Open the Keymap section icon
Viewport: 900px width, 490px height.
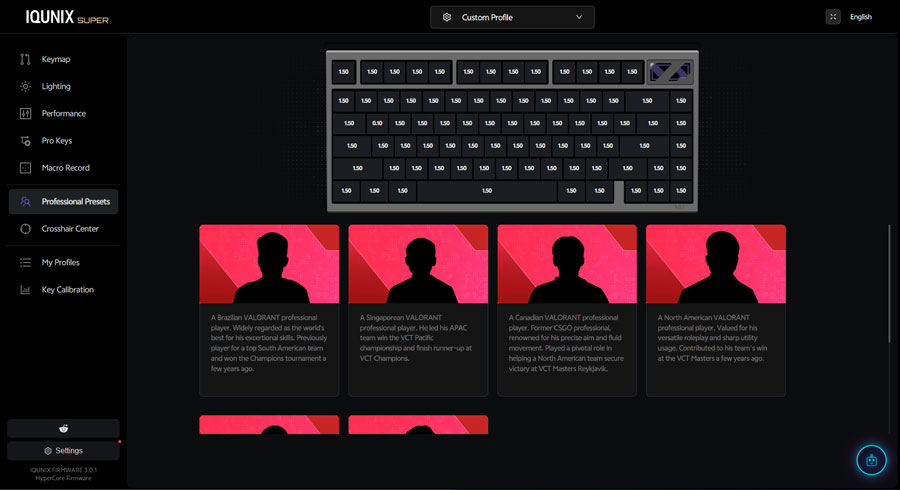coord(25,59)
